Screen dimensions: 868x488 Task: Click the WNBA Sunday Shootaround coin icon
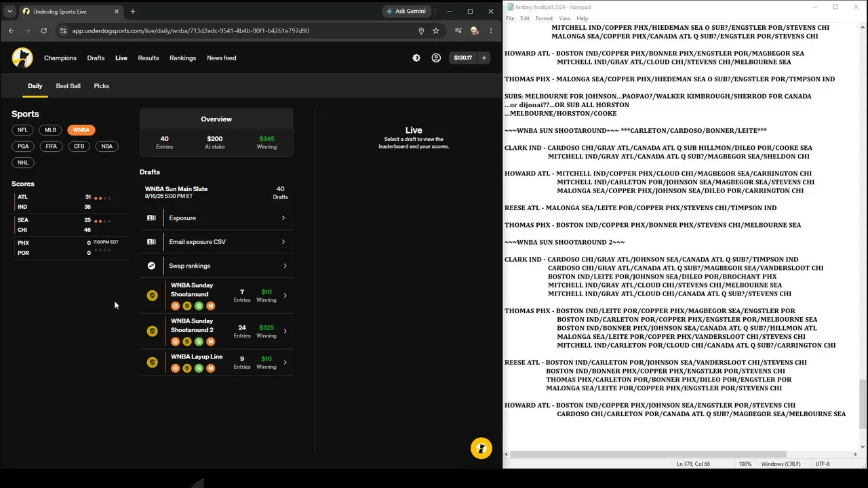coord(153,296)
